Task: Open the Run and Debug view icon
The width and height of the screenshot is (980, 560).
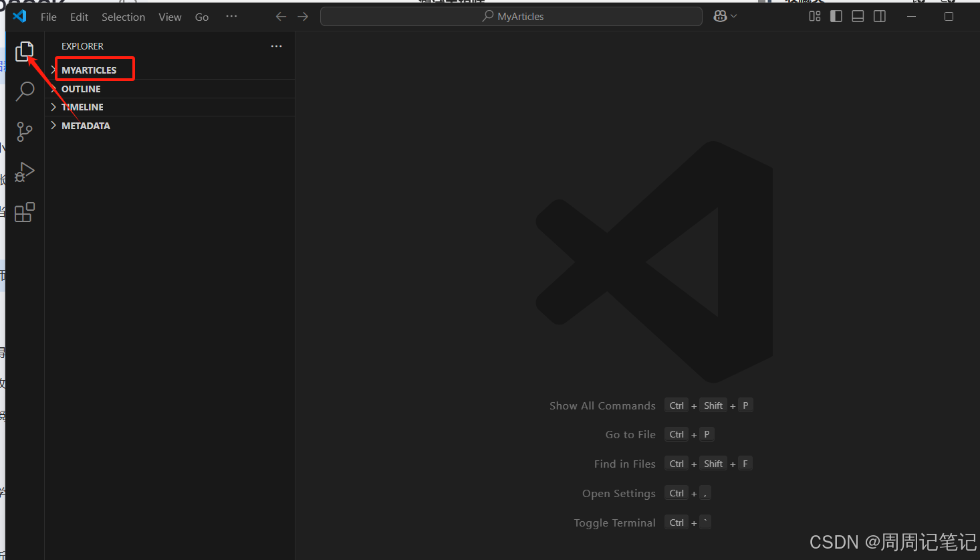Action: [25, 172]
